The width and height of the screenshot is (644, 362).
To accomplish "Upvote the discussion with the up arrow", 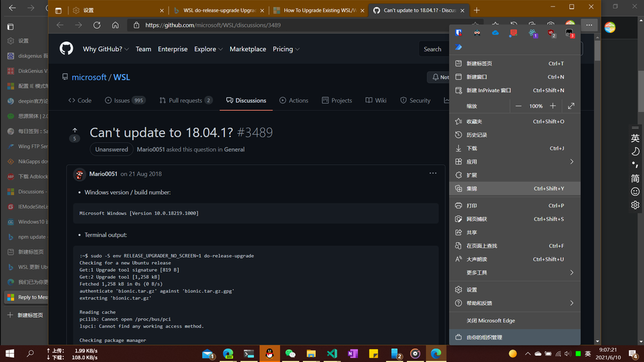I will (x=75, y=130).
